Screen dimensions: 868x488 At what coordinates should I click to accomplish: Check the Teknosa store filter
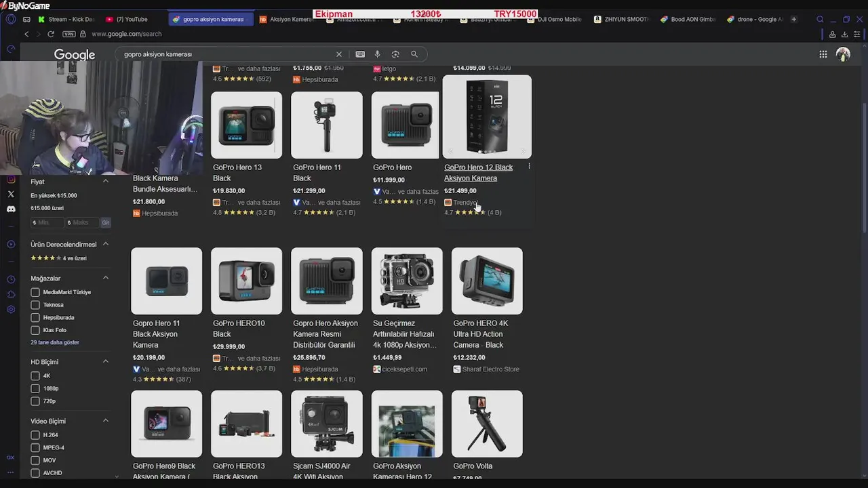35,305
